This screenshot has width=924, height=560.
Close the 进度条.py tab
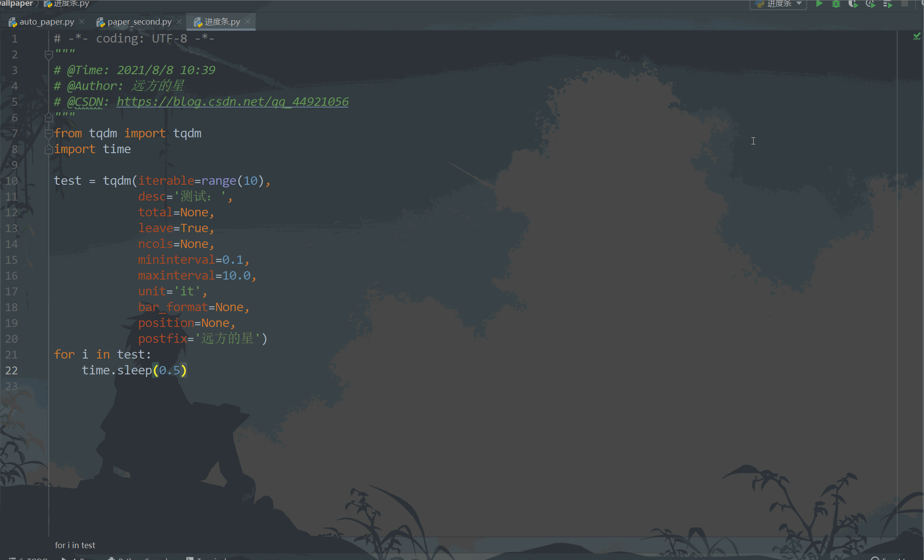coord(248,22)
